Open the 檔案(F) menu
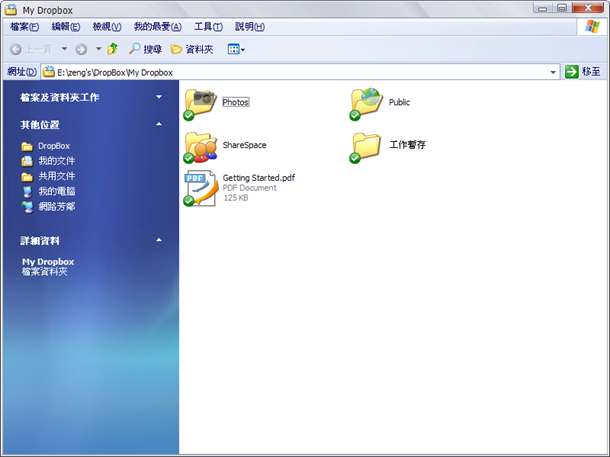This screenshot has height=457, width=610. click(25, 27)
